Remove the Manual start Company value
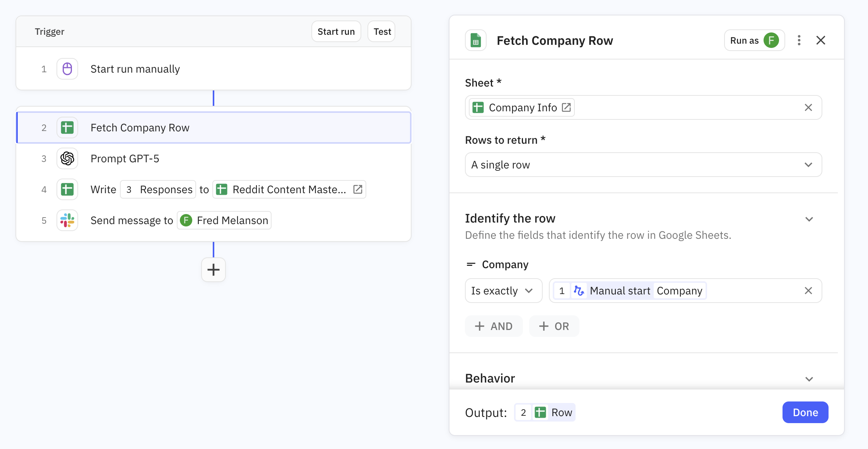This screenshot has width=868, height=449. (x=808, y=291)
